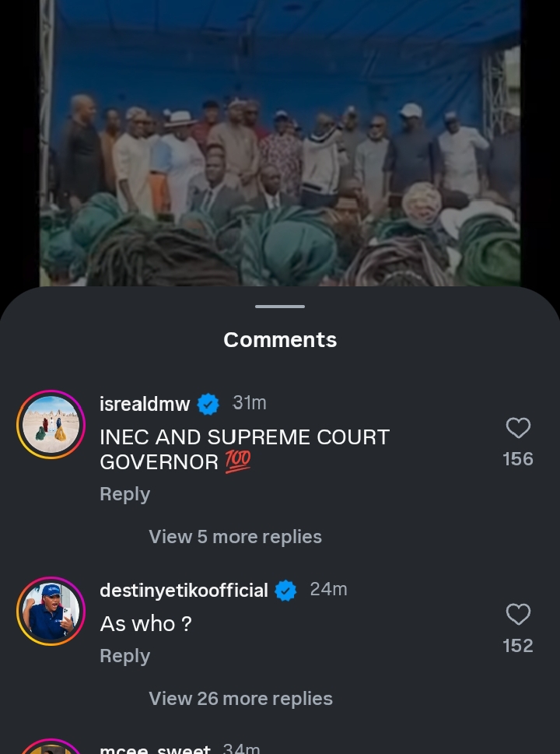This screenshot has height=754, width=560.
Task: Grab the comments sheet drag handle
Action: click(x=280, y=307)
